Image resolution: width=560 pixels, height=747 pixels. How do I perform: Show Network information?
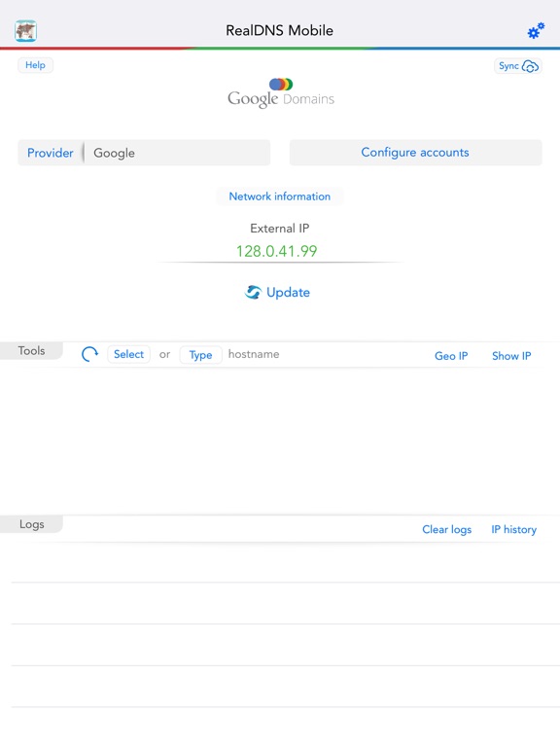tap(280, 196)
